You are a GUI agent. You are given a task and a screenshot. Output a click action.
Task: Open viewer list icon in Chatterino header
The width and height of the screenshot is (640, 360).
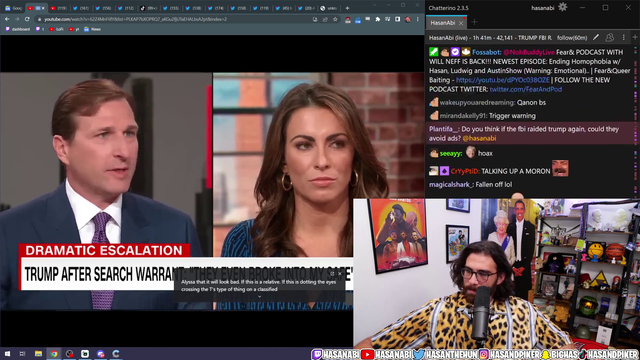(610, 38)
